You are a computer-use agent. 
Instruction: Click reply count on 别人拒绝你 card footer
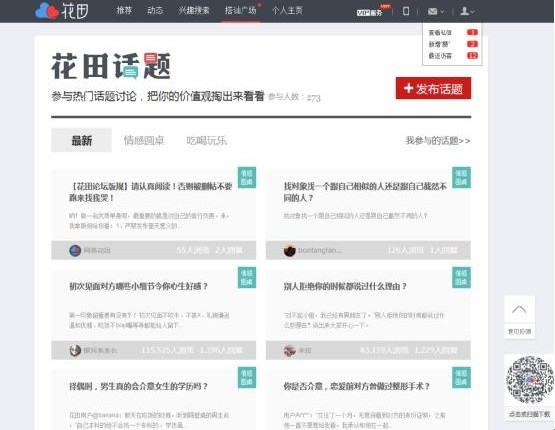pos(436,350)
